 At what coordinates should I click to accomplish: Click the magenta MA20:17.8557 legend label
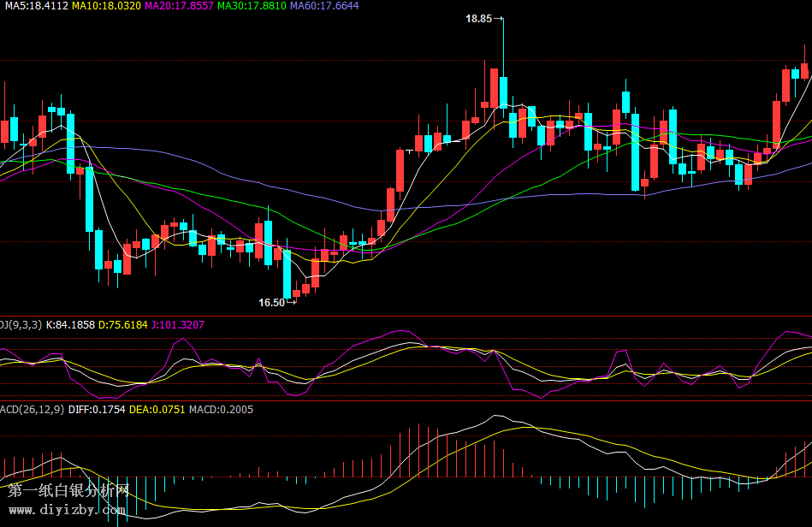coord(179,6)
